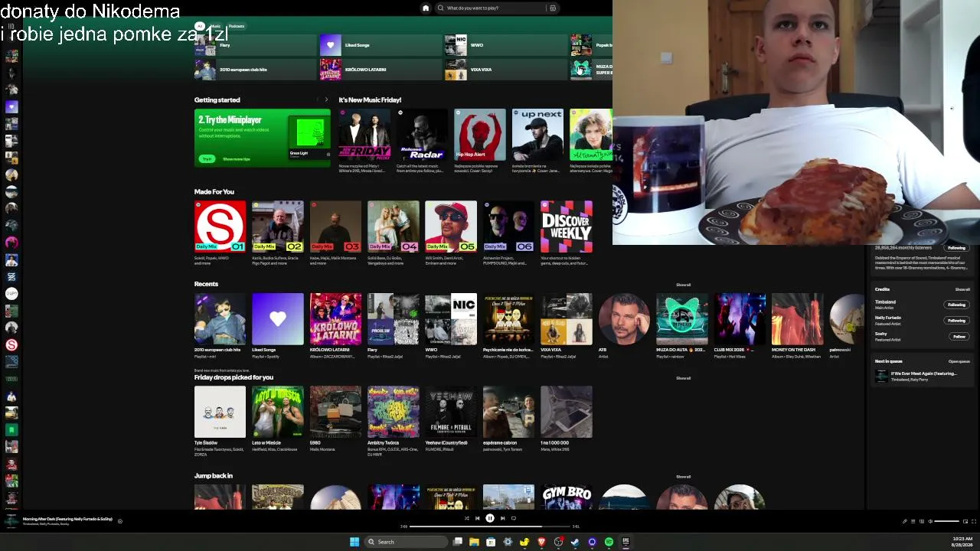Open the miniplayer icon in player bar
The width and height of the screenshot is (980, 551).
[965, 521]
